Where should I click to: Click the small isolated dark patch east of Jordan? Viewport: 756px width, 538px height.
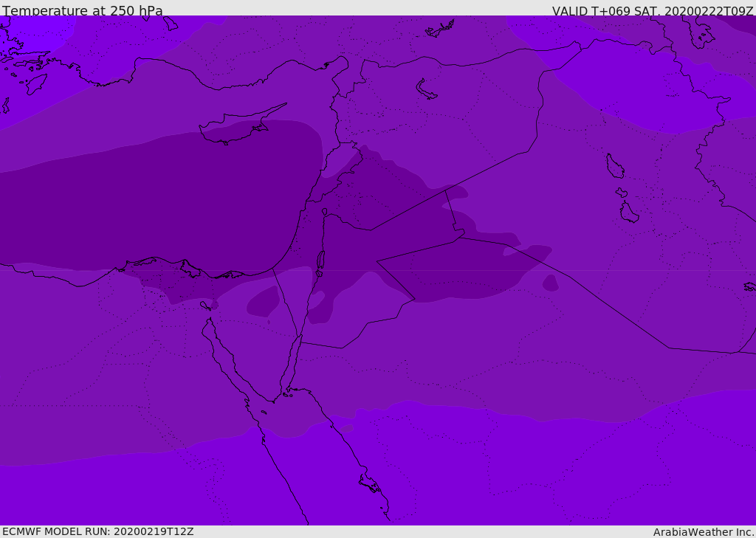(550, 283)
